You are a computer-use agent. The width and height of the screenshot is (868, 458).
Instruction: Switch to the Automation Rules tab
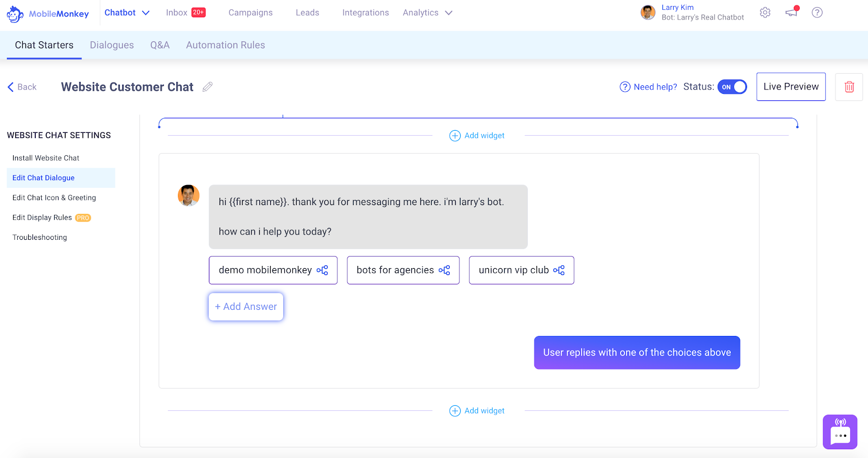(x=226, y=45)
